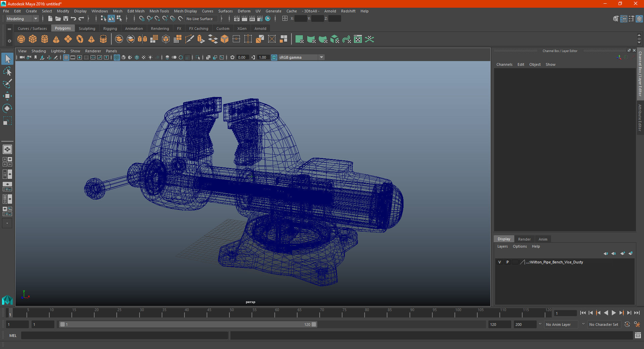Open the Layers menu in the layer editor

(502, 246)
